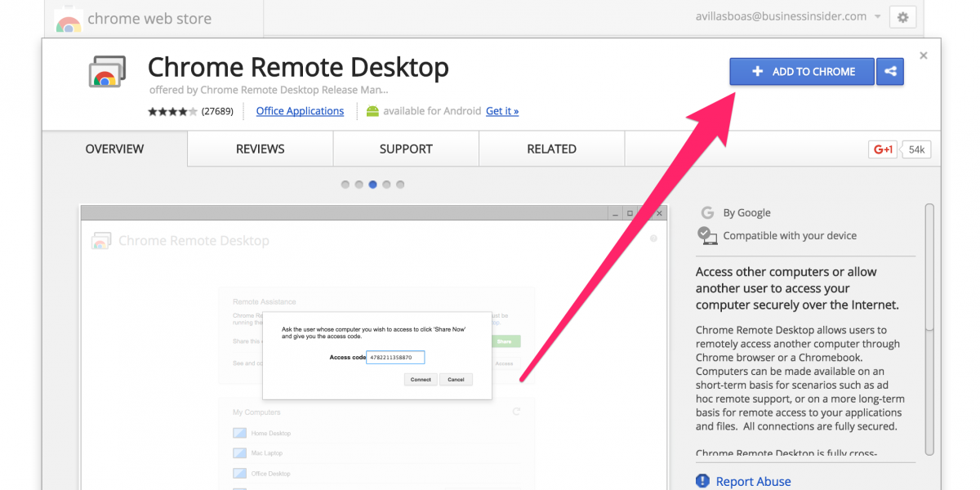Viewport: 980px width, 490px height.
Task: Click the Chrome Remote Desktop title
Action: tap(298, 66)
